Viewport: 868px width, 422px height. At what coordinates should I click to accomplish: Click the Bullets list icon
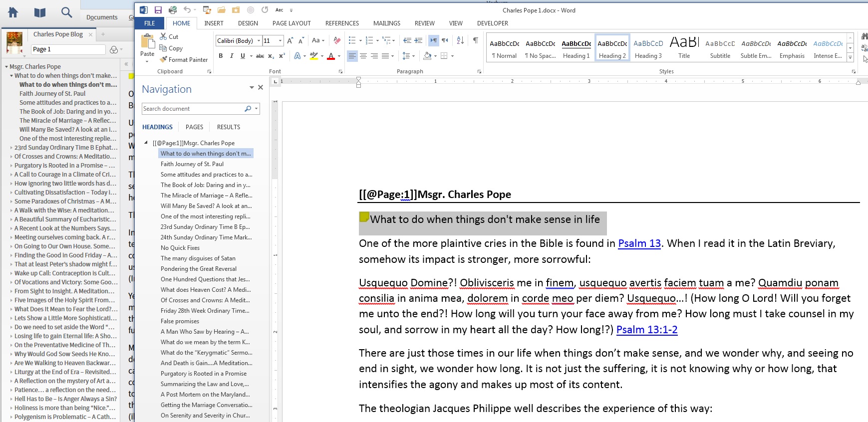click(x=352, y=40)
